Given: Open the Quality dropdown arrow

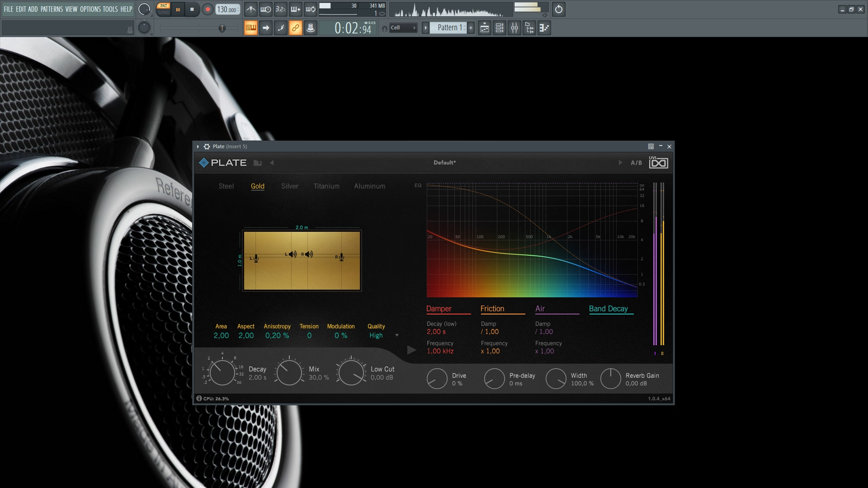Looking at the screenshot, I should coord(397,335).
